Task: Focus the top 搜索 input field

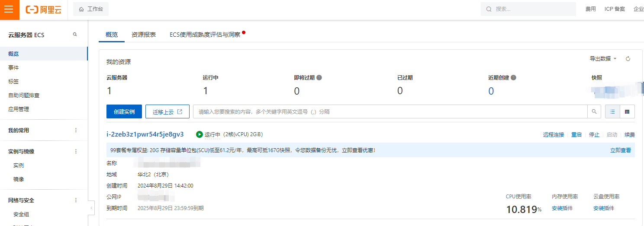Action: click(528, 9)
